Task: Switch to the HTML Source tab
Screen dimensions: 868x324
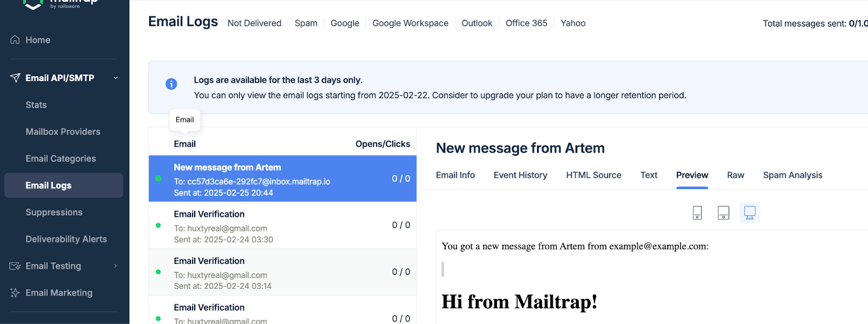Action: point(593,175)
